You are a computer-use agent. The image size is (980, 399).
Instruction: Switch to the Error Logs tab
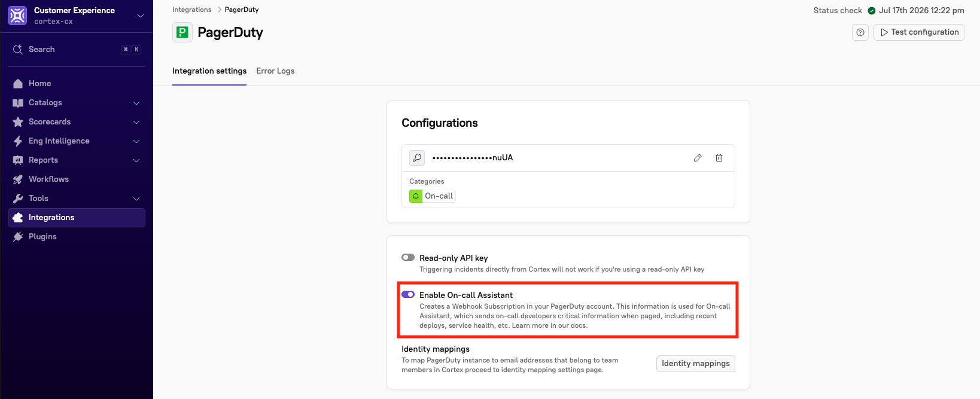coord(275,71)
